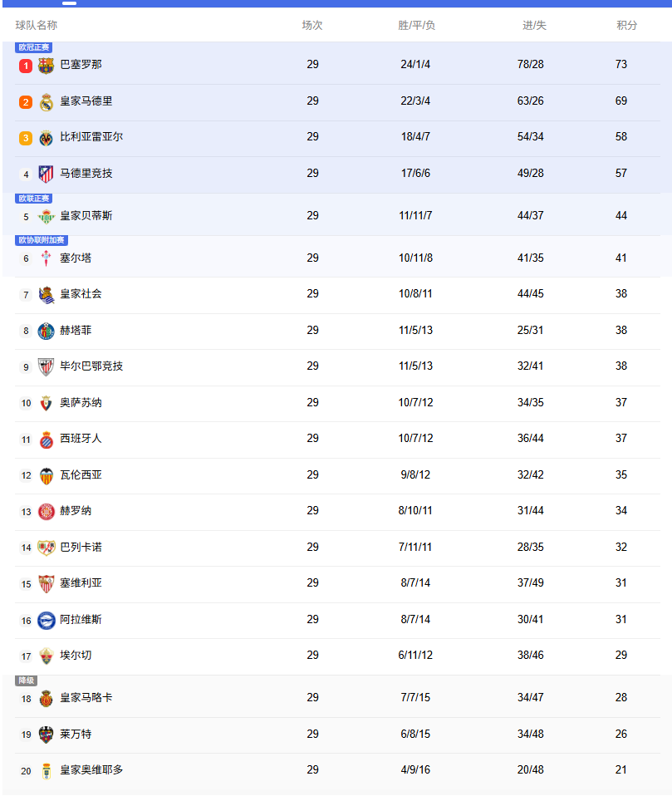This screenshot has width=672, height=796.
Task: Click the Athletic Bilbao crest
Action: click(x=46, y=366)
